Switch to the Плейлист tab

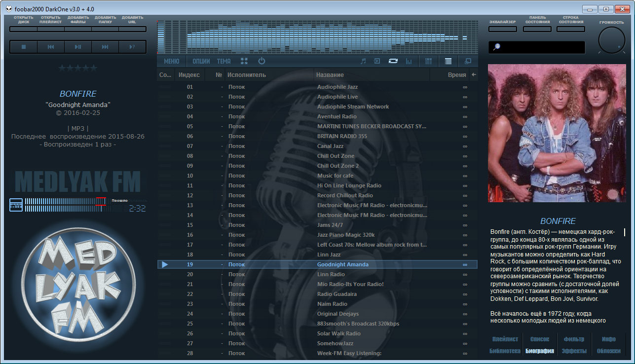point(505,339)
